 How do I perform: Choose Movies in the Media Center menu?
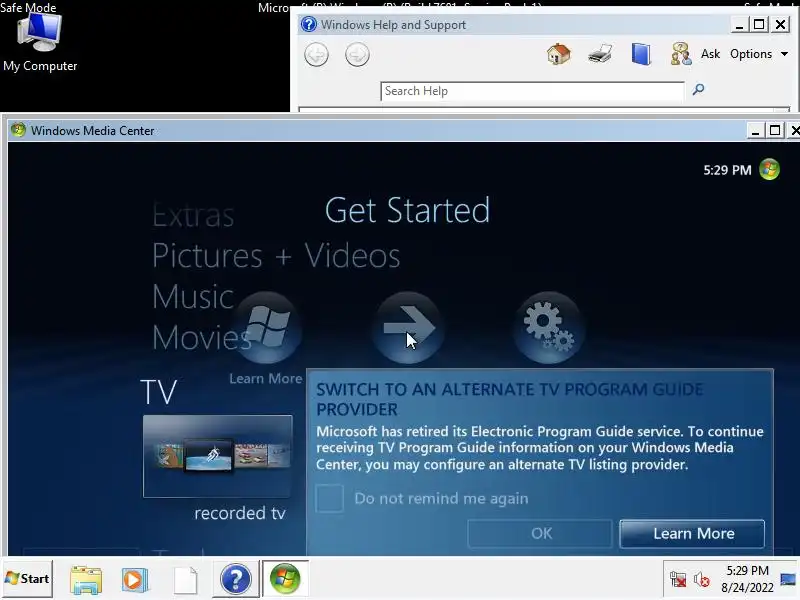202,337
